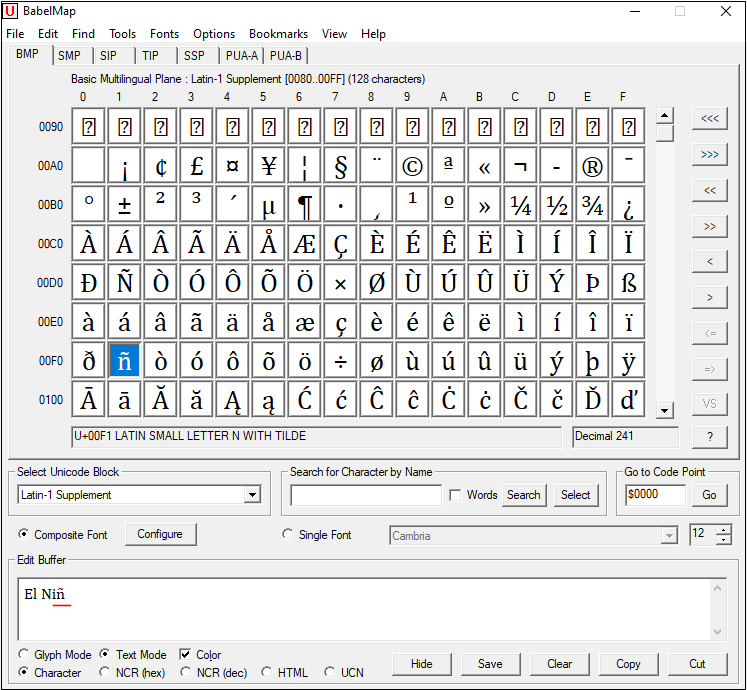Select the copyright sign character cell
Image resolution: width=747 pixels, height=690 pixels.
tap(413, 166)
